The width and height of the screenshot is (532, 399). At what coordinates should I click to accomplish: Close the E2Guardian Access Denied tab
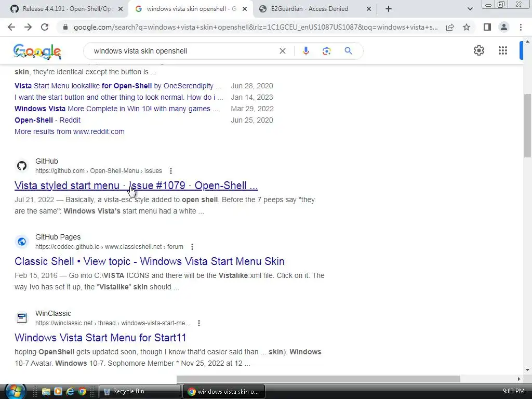(x=369, y=9)
